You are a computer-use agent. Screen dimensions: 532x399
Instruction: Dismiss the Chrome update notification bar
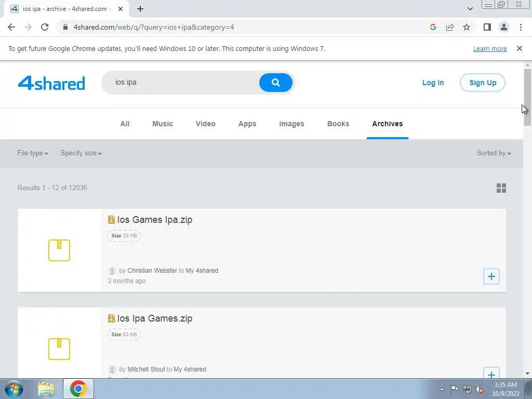[520, 48]
